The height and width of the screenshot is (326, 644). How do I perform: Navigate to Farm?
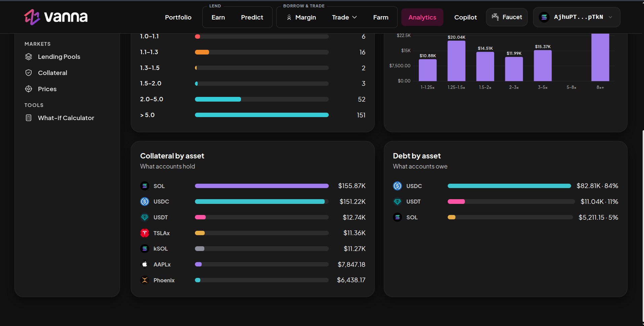pos(380,17)
